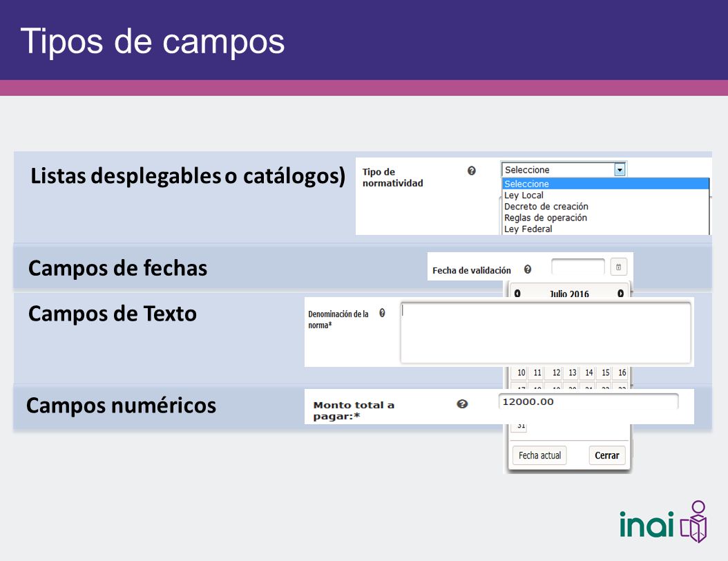Click the Tipos de campos slide title
Image resolution: width=728 pixels, height=561 pixels.
(152, 41)
